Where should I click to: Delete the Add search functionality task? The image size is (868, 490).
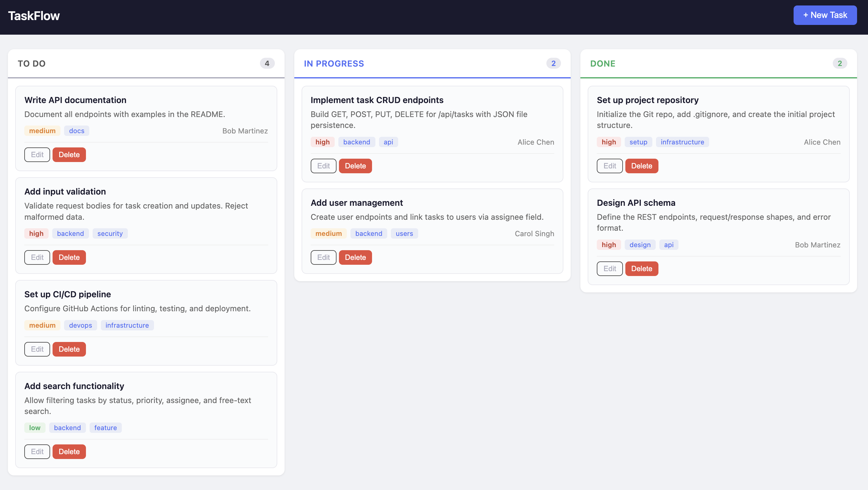pyautogui.click(x=69, y=452)
